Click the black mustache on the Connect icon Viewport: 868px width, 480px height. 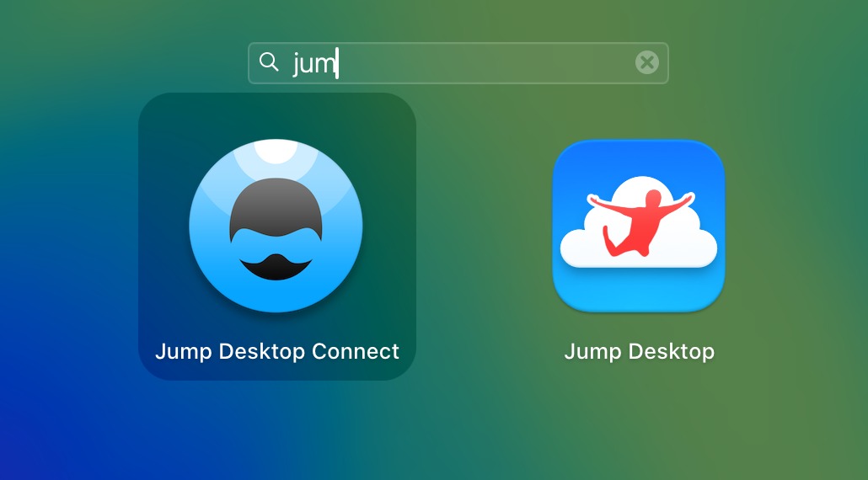276,268
